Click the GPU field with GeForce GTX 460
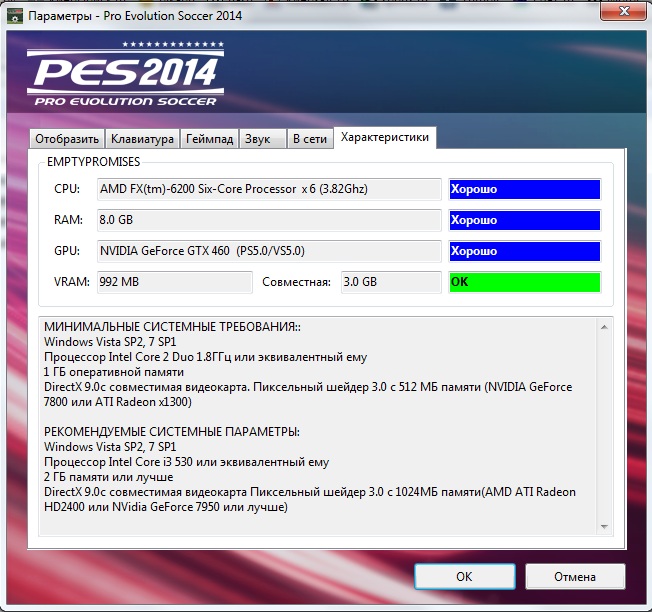Screen dimensions: 652x612 [269, 251]
